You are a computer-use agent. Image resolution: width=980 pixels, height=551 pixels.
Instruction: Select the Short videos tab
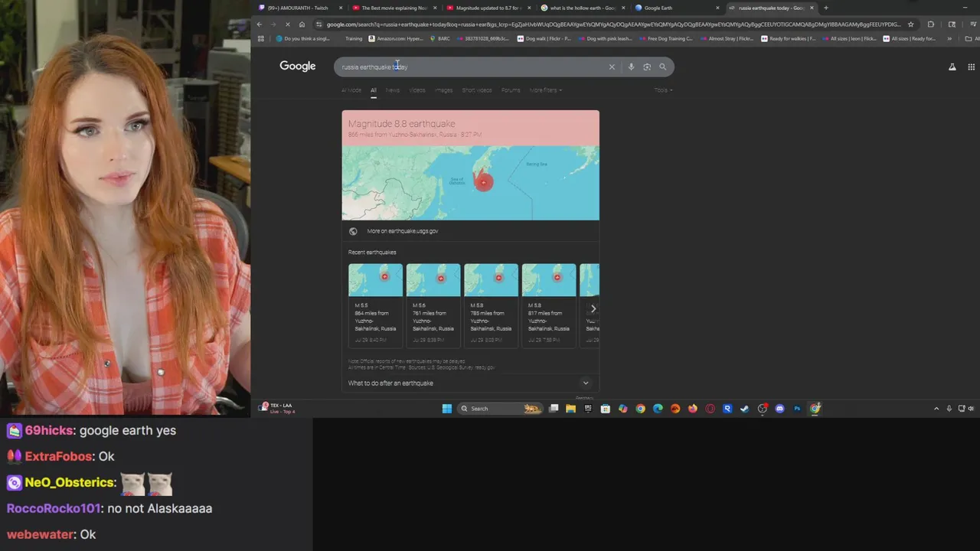click(x=477, y=90)
